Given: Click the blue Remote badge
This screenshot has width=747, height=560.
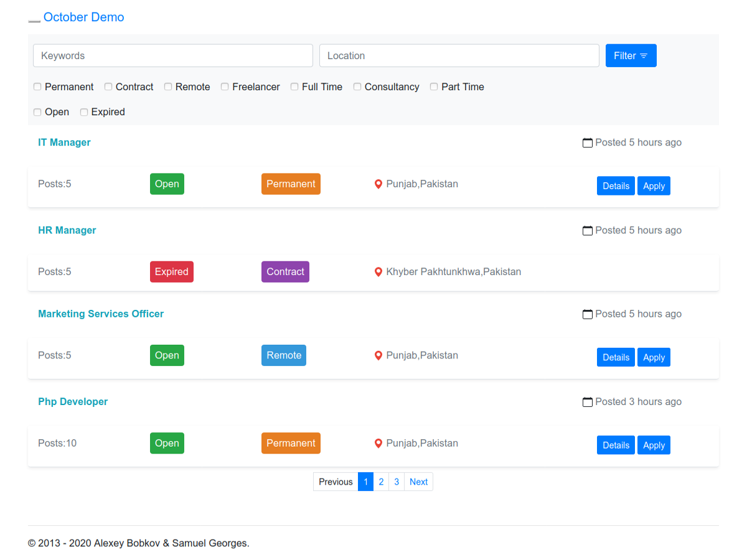Looking at the screenshot, I should point(284,355).
